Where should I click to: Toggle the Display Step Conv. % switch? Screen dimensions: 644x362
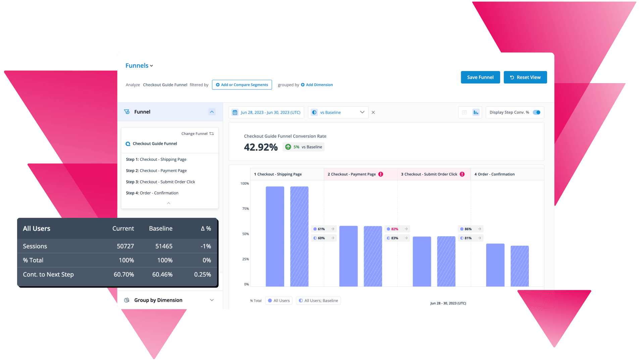[x=537, y=112]
